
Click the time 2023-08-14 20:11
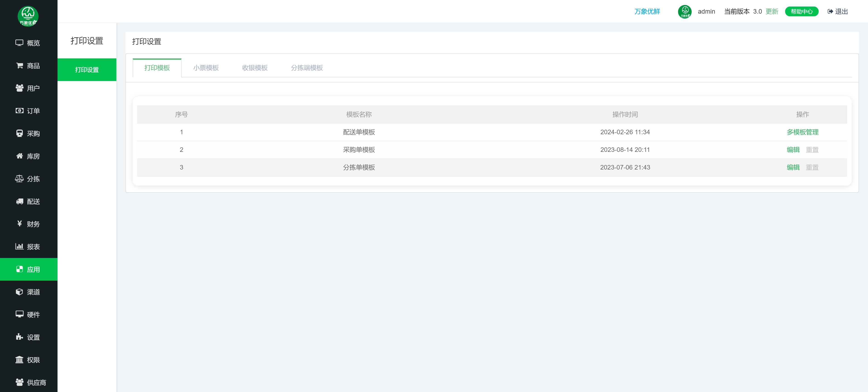pyautogui.click(x=625, y=150)
